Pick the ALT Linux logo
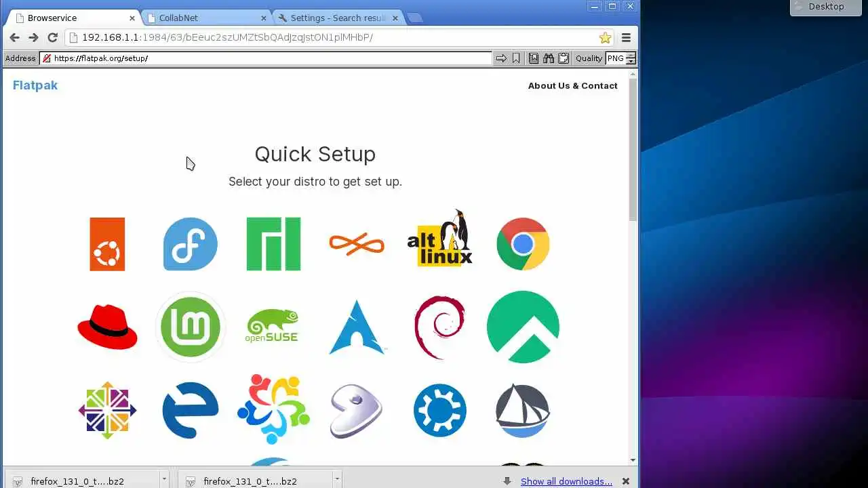 439,238
